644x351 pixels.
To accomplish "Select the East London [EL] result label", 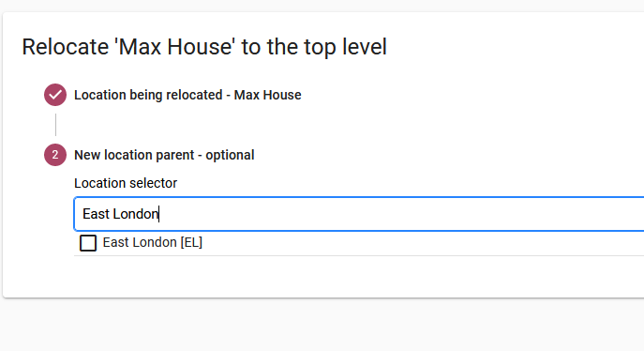I will tap(153, 242).
